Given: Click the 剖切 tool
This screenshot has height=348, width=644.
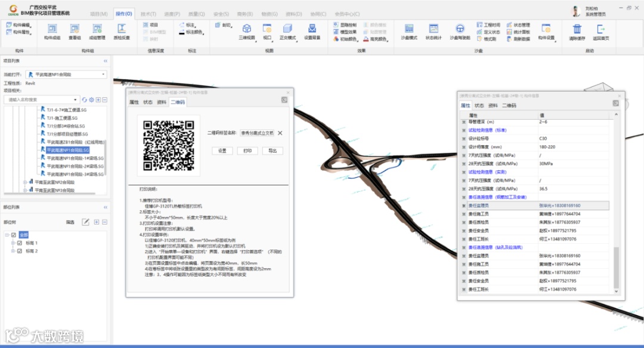Looking at the screenshot, I should click(224, 25).
